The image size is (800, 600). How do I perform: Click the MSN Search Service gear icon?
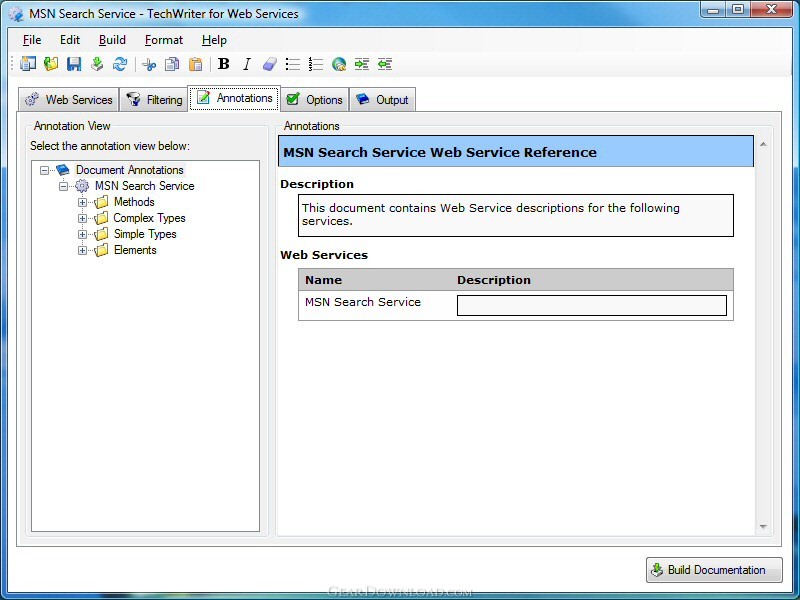pyautogui.click(x=82, y=186)
